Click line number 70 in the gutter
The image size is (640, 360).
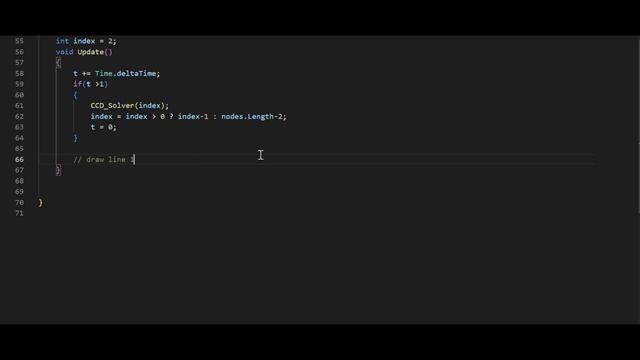[x=19, y=202]
